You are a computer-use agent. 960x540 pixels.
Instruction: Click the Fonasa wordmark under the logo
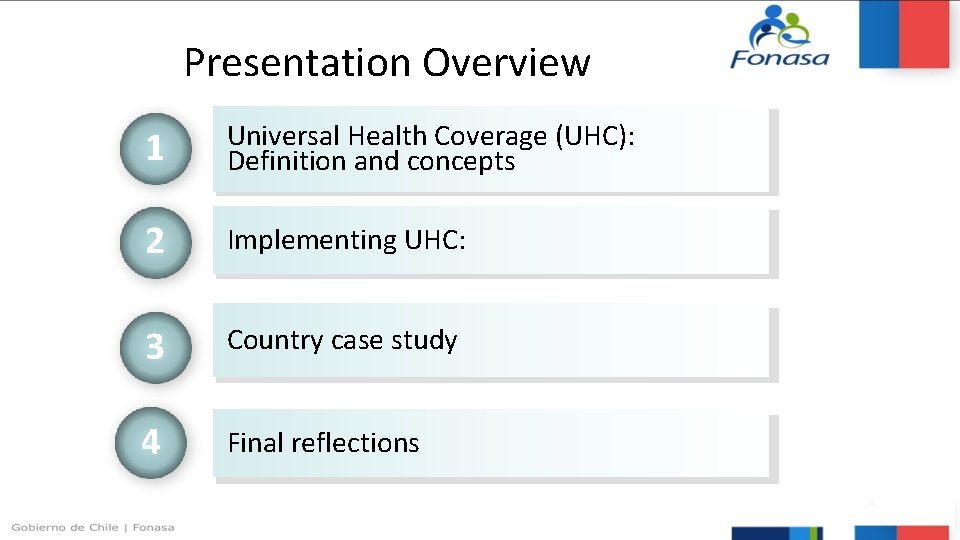[x=779, y=58]
